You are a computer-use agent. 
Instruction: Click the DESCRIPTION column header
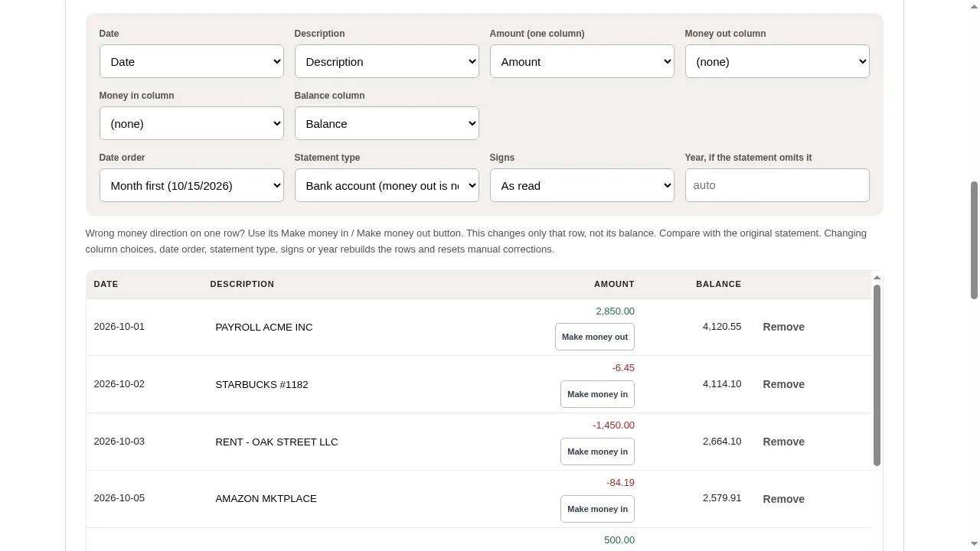242,284
